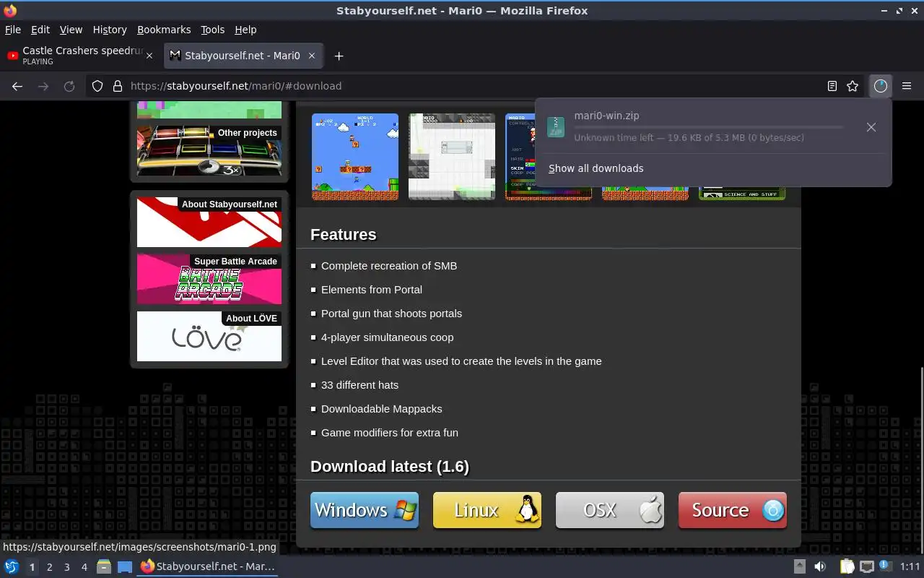Image resolution: width=924 pixels, height=578 pixels.
Task: Open the file manager taskbar icon
Action: (x=104, y=566)
